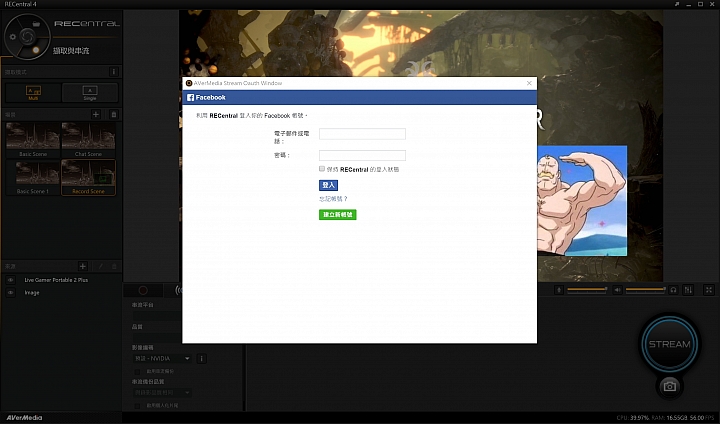Mute the speaker volume icon

click(x=618, y=290)
